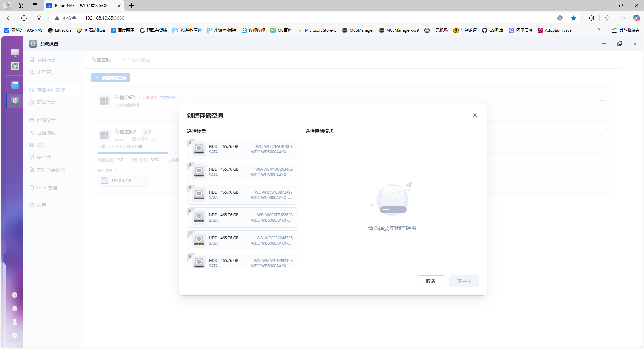Open a new browser tab with plus
The height and width of the screenshot is (349, 644).
132,6
